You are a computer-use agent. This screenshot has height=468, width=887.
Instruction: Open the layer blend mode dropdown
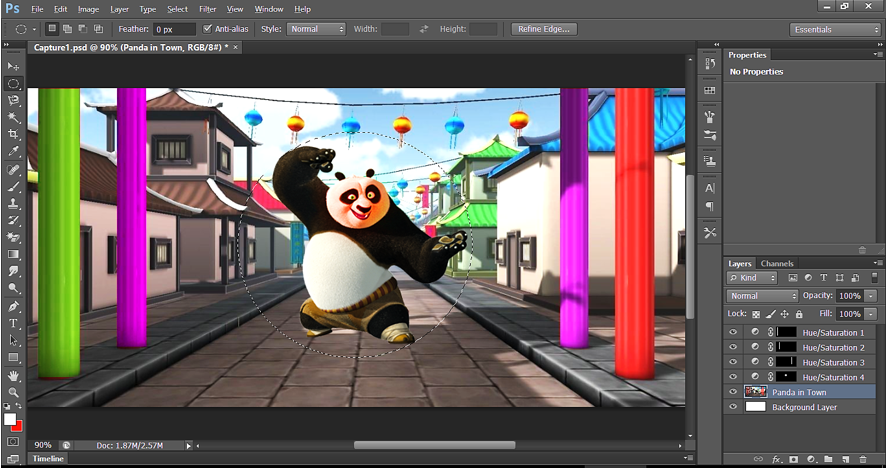point(762,296)
